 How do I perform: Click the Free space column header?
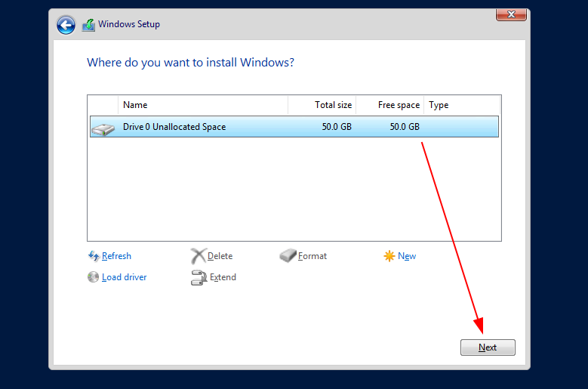[x=390, y=105]
